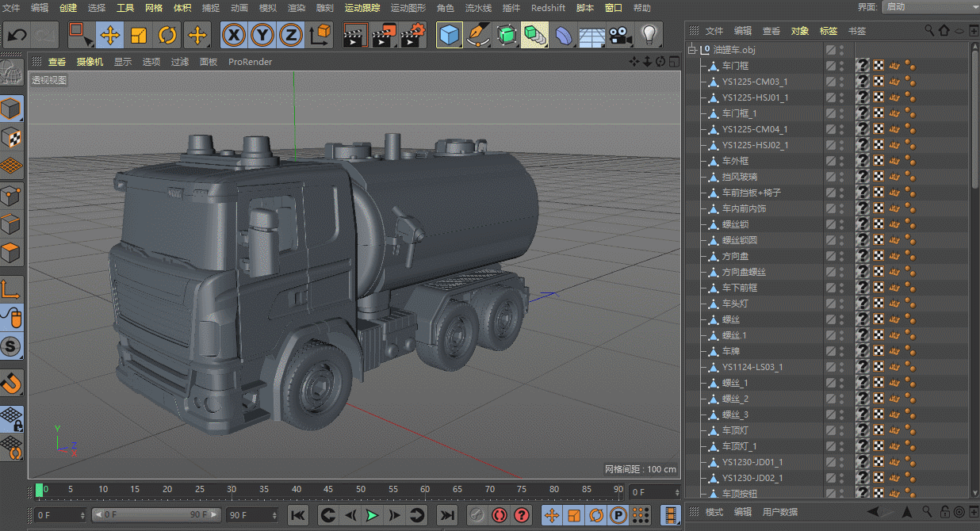Click the Undo arrow icon

17,35
